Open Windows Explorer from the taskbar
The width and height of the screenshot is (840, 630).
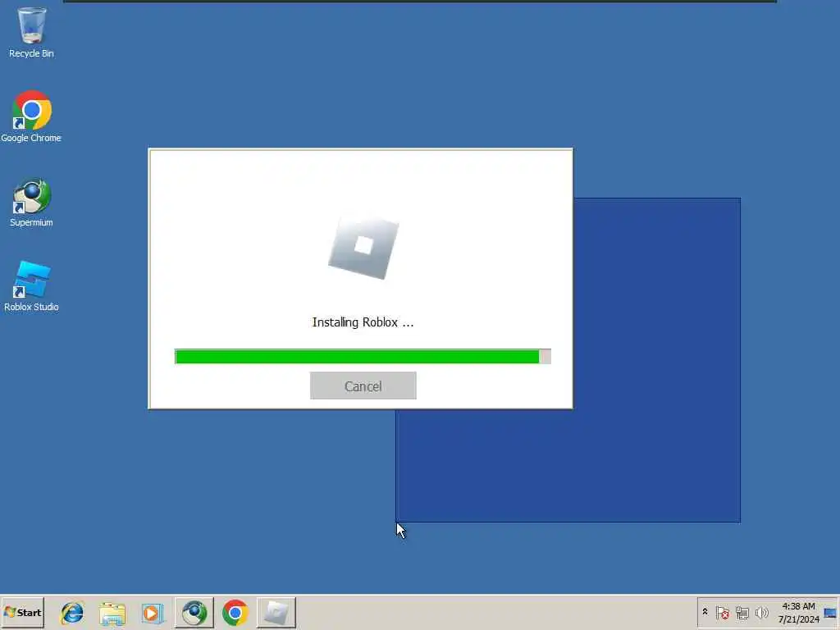click(112, 613)
